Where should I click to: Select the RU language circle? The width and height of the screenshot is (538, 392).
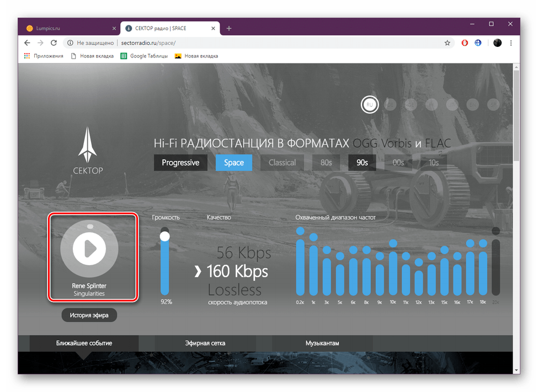click(370, 105)
